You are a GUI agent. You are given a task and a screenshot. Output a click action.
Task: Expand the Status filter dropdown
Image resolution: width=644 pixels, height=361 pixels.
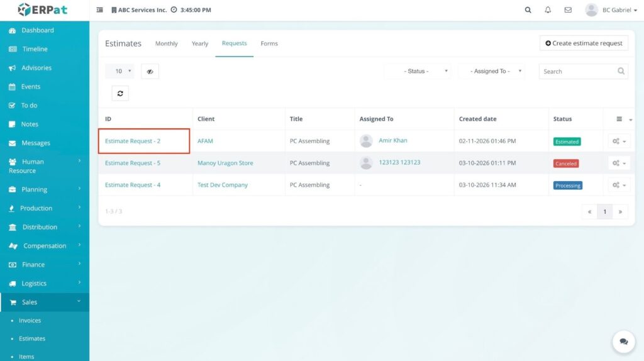click(x=418, y=72)
